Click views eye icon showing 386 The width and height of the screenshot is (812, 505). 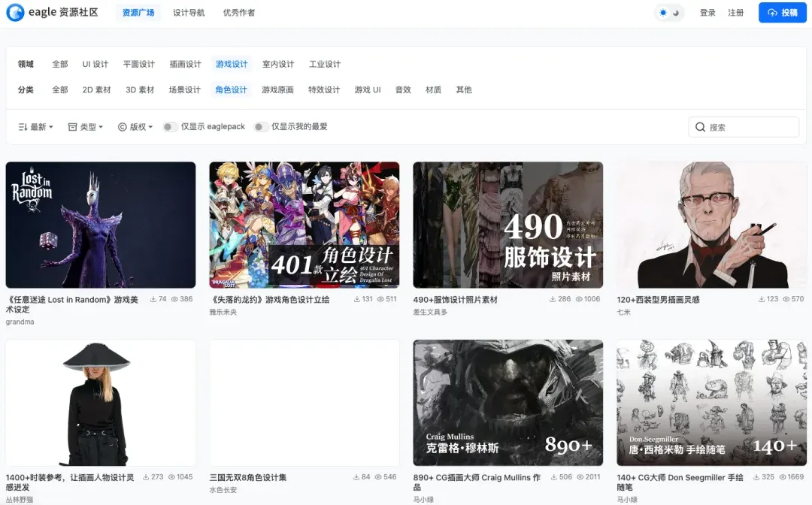pos(174,299)
